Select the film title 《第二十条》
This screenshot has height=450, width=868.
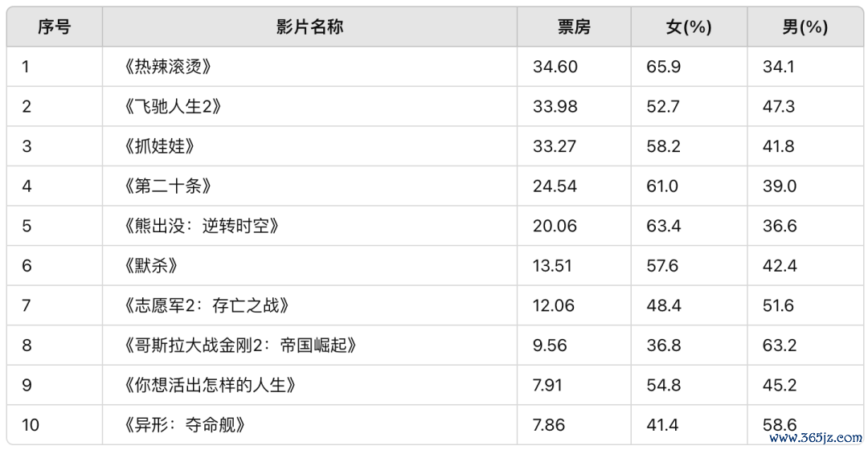pyautogui.click(x=168, y=186)
